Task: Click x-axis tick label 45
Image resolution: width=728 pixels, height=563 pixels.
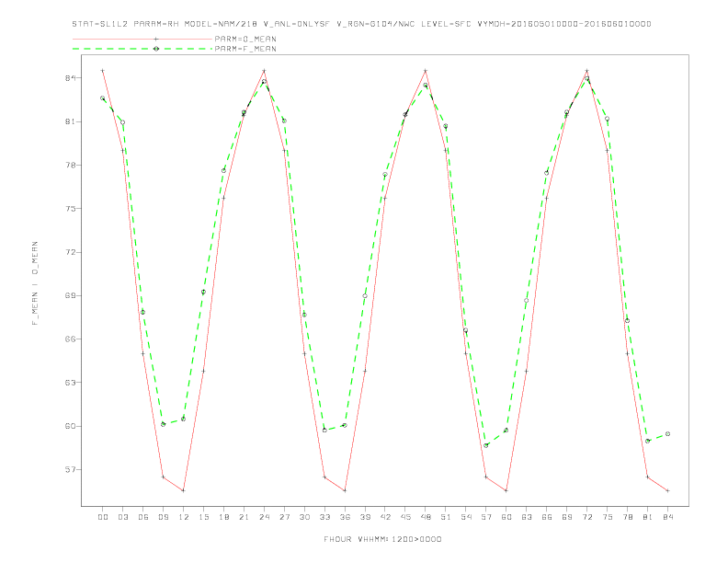Action: tap(405, 517)
